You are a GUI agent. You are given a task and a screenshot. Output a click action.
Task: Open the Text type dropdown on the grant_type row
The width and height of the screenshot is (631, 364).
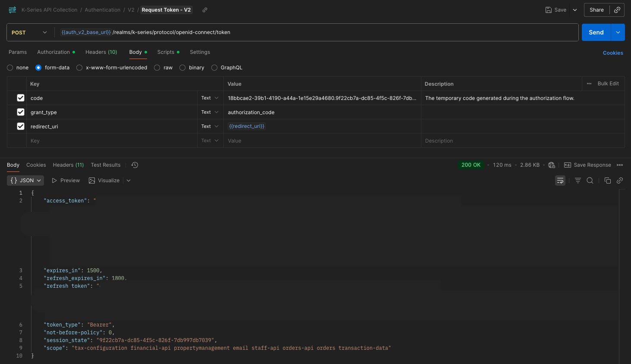tap(210, 112)
